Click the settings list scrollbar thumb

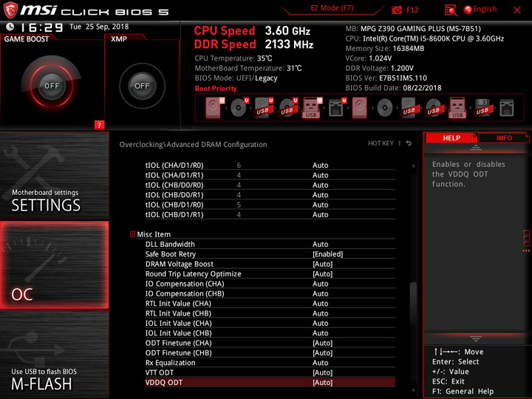pos(413,303)
